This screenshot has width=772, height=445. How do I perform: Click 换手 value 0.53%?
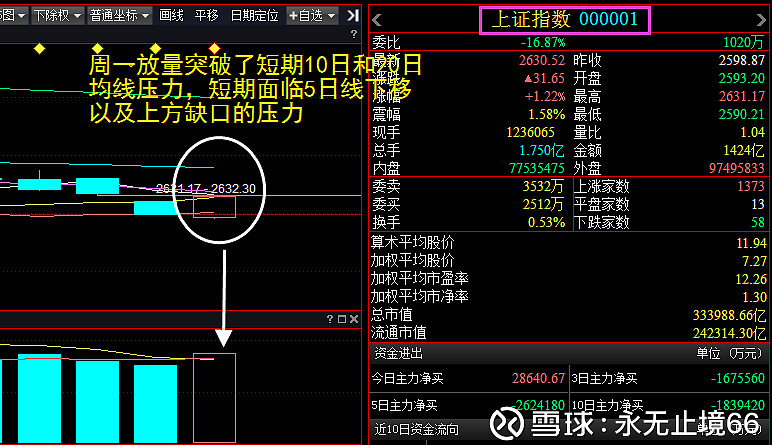(547, 222)
